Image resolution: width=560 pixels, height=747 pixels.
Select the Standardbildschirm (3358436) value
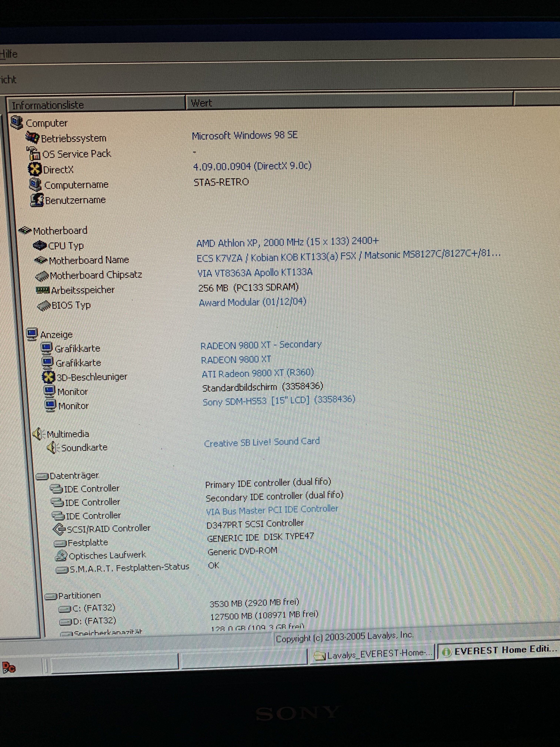click(x=263, y=387)
